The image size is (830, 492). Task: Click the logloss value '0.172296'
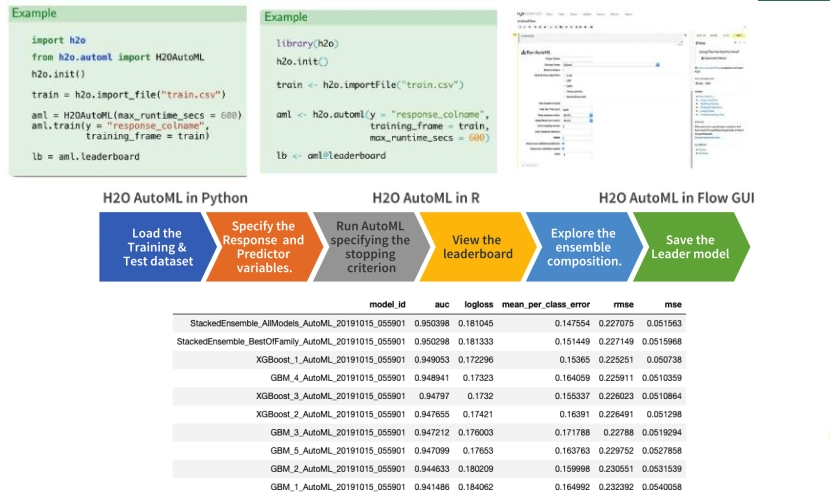(476, 360)
